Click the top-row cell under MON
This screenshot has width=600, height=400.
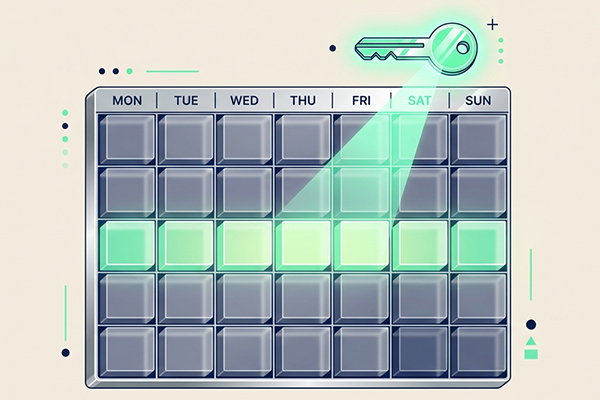127,136
